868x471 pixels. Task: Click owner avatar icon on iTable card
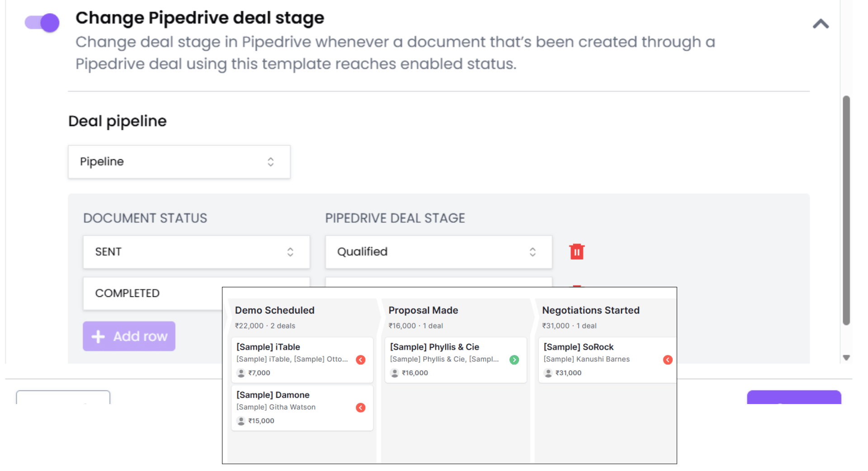(x=241, y=373)
